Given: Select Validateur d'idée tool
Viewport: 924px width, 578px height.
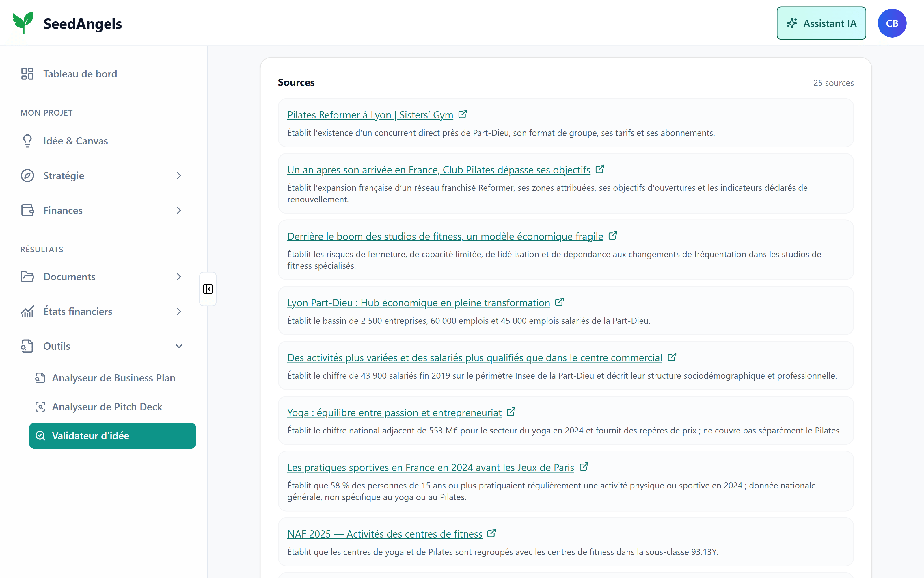Looking at the screenshot, I should pyautogui.click(x=113, y=436).
